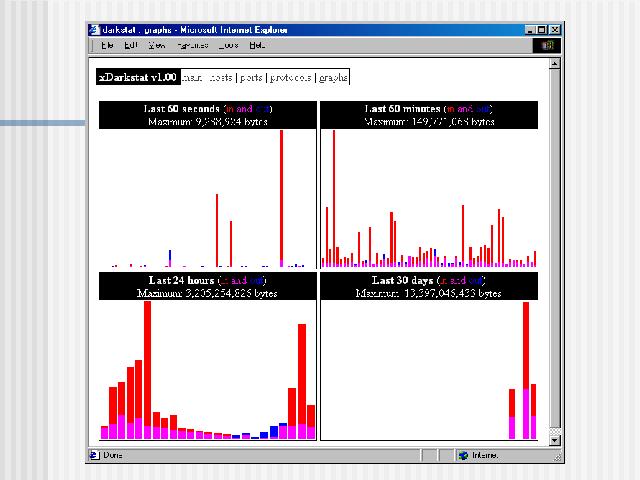Image resolution: width=640 pixels, height=480 pixels.
Task: Click the Last 24 hours graph header
Action: click(x=208, y=287)
